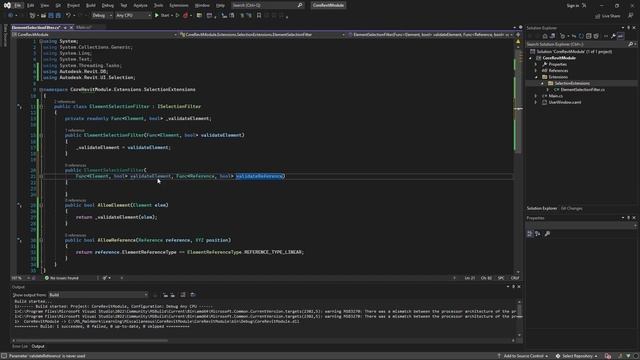This screenshot has width=640, height=360.
Task: Open the Window menu
Action: tap(202, 5)
